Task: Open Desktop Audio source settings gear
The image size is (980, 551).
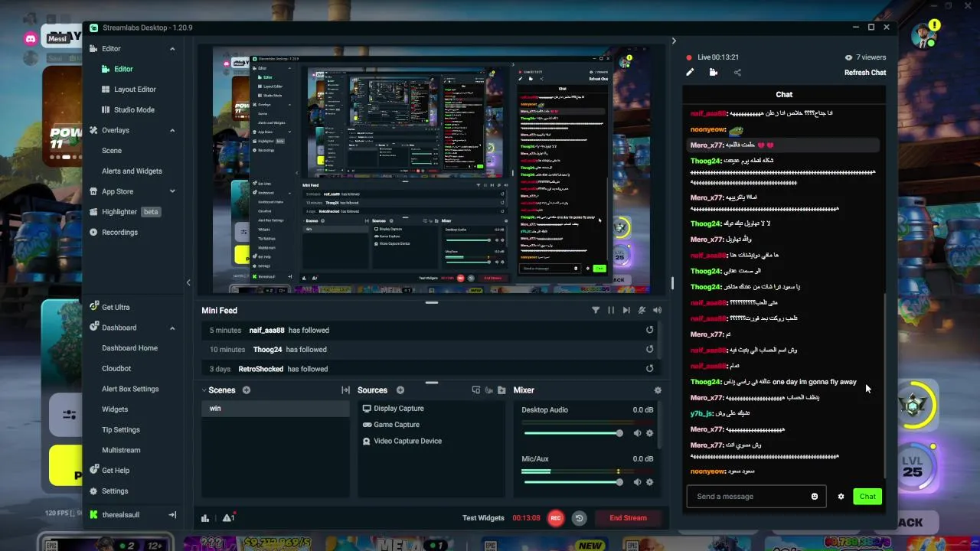Action: tap(650, 433)
